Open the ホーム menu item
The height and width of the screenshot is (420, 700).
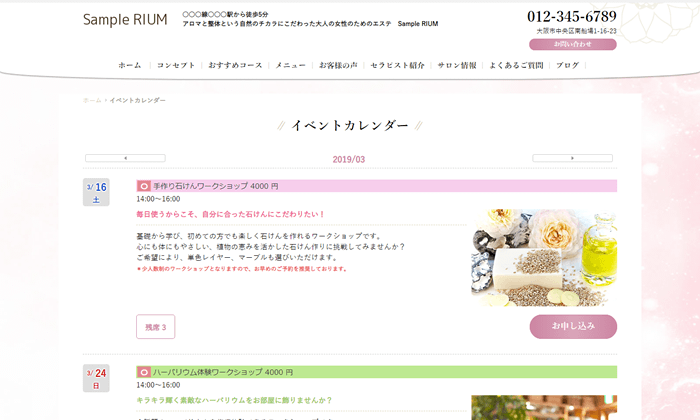[x=129, y=65]
